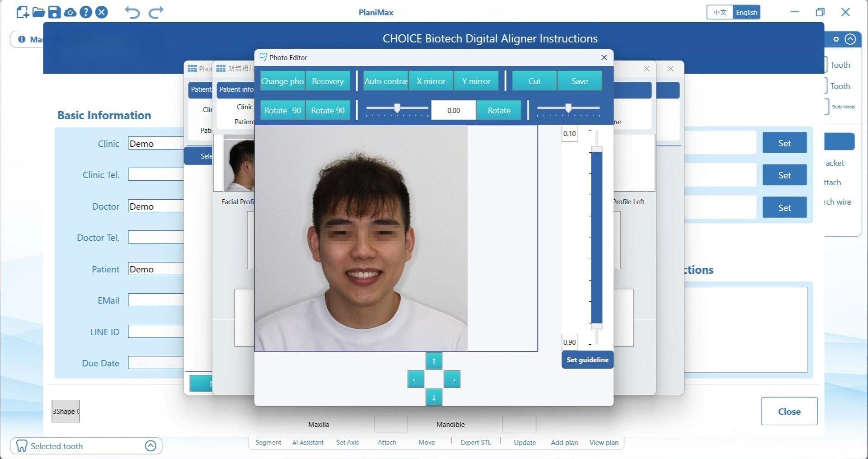This screenshot has height=459, width=868.
Task: Click the rotation angle input field
Action: [453, 111]
